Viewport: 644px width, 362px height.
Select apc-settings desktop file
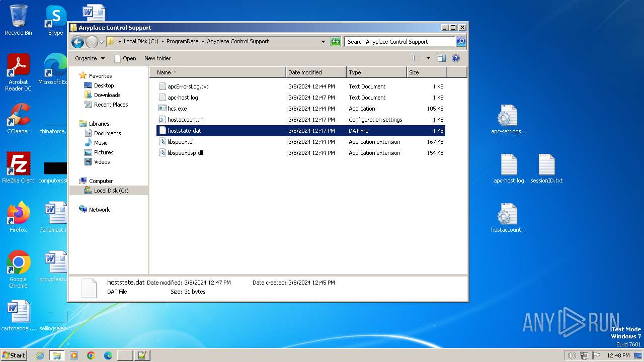[509, 120]
